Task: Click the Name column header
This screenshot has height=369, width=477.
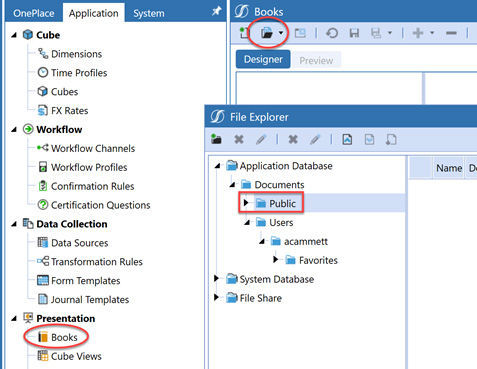Action: pos(449,168)
